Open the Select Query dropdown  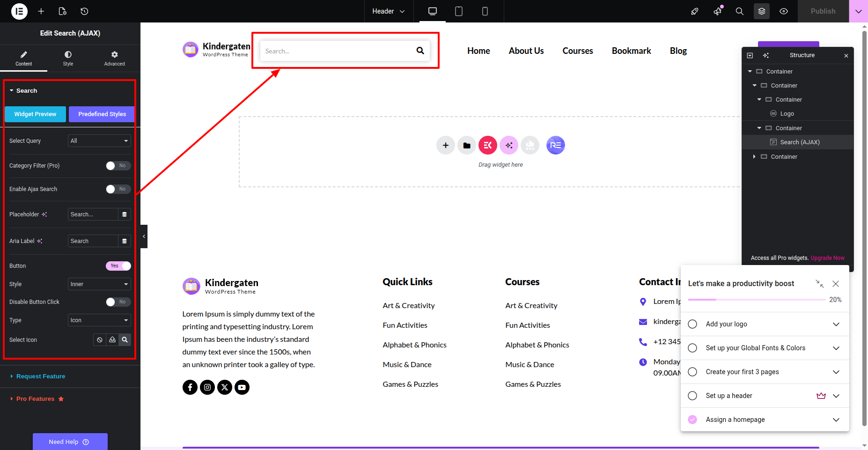(x=99, y=141)
